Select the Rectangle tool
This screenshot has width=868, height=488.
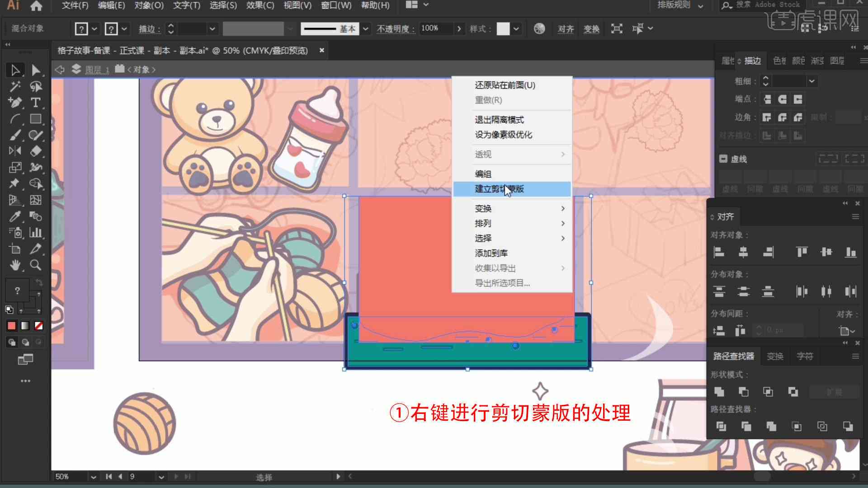36,119
